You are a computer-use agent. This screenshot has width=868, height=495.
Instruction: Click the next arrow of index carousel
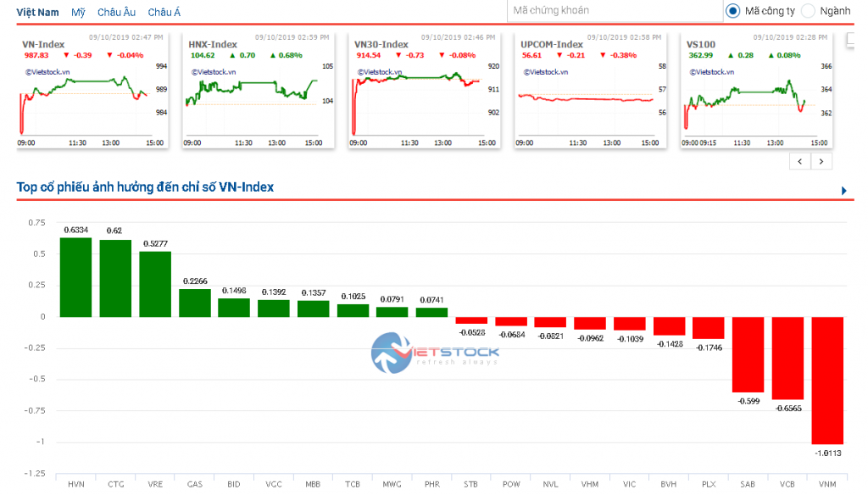821,161
